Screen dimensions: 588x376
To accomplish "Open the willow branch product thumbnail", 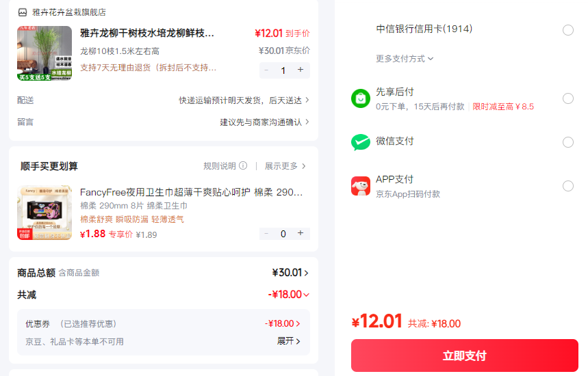I will click(x=44, y=53).
